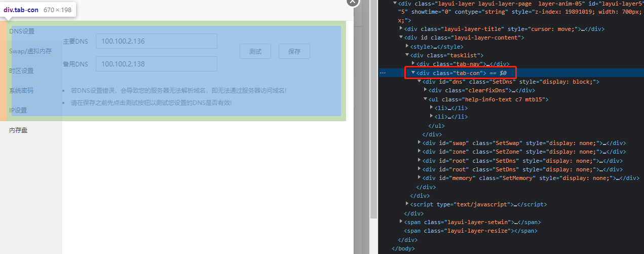Select the layui-layer-resize span line
The image size is (644, 254).
[x=471, y=231]
